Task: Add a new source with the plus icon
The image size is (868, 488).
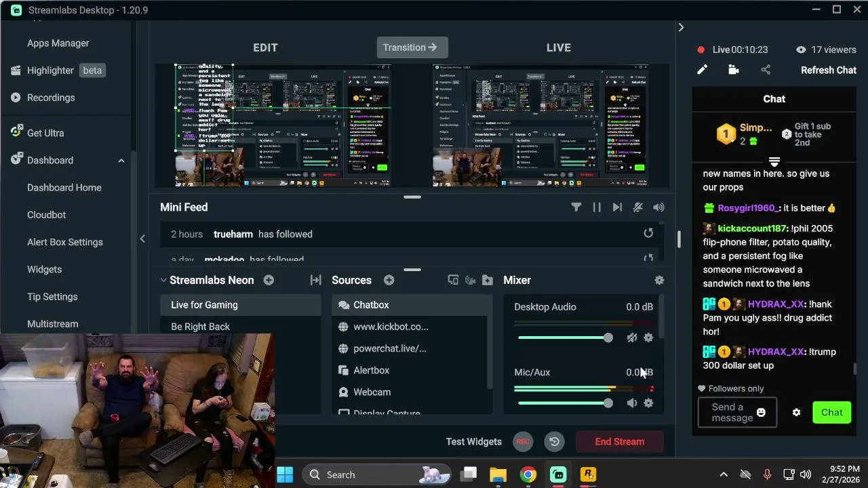Action: (389, 280)
